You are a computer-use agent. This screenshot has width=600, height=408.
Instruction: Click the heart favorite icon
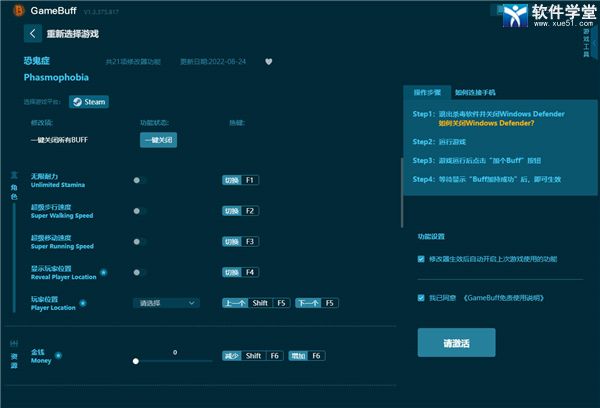point(268,61)
